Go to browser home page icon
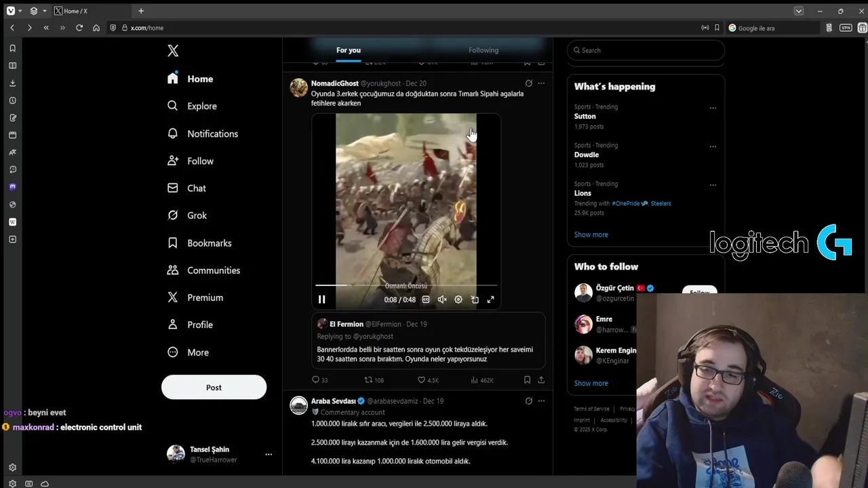Viewport: 868px width, 488px height. tap(96, 28)
